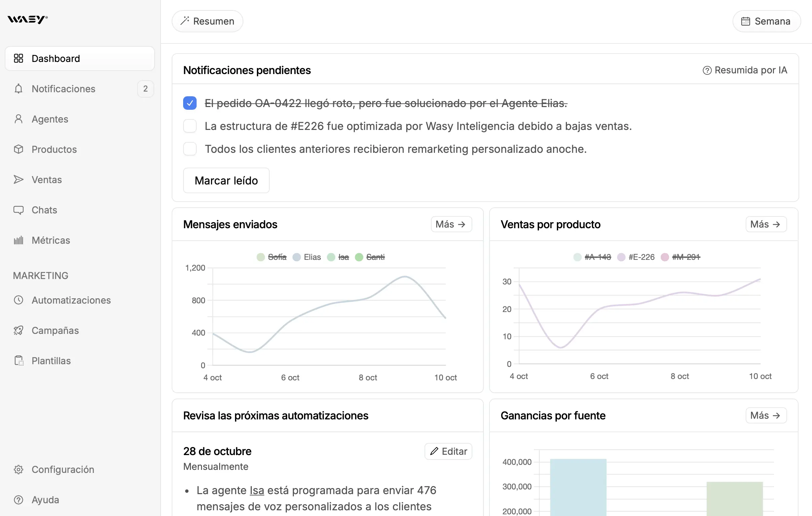Open the Agentes section
812x516 pixels.
coord(50,119)
